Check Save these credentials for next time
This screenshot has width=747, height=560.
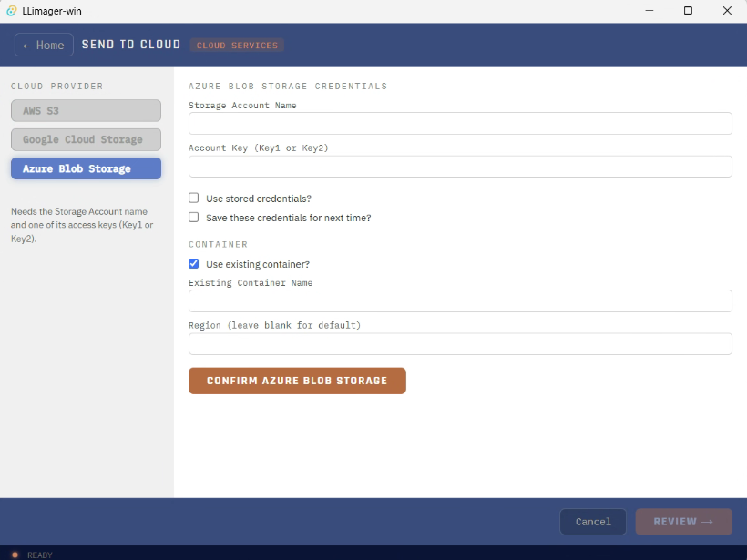coord(193,217)
